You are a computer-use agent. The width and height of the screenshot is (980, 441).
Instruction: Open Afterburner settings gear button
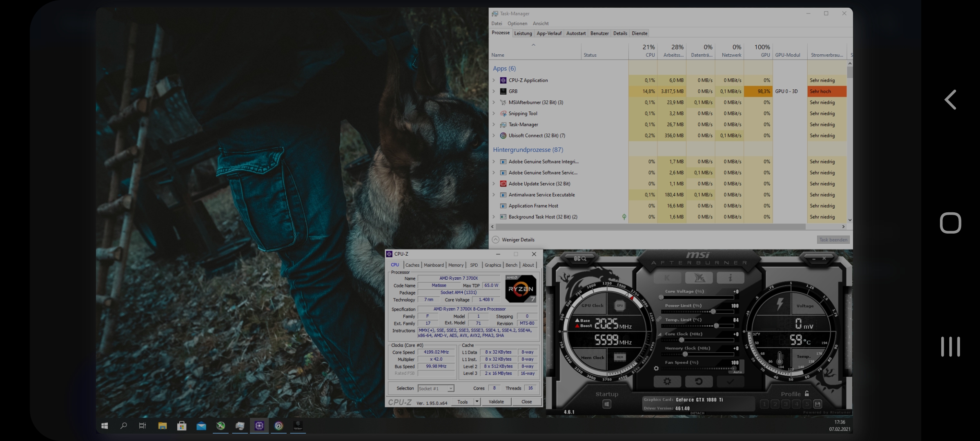[667, 381]
